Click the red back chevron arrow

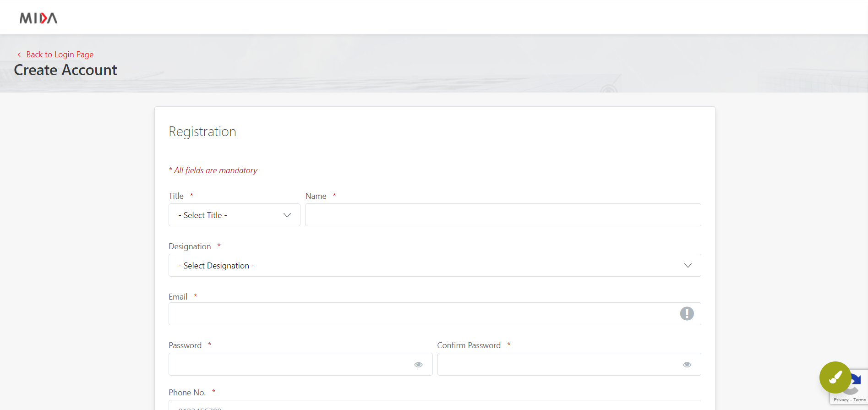coord(19,55)
